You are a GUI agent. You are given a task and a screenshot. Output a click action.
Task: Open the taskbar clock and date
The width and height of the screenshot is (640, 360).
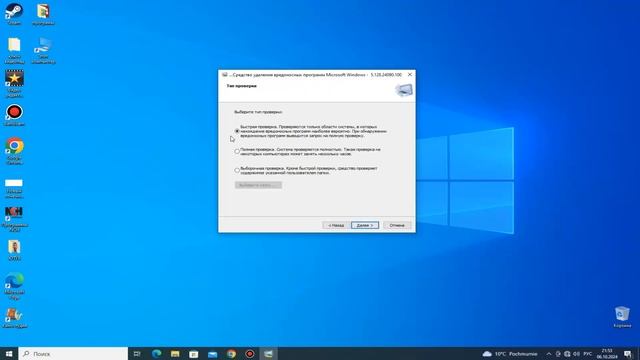point(607,353)
